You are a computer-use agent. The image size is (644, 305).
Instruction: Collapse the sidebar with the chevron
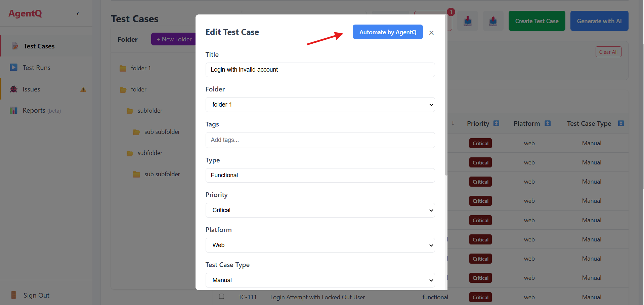coord(78,13)
